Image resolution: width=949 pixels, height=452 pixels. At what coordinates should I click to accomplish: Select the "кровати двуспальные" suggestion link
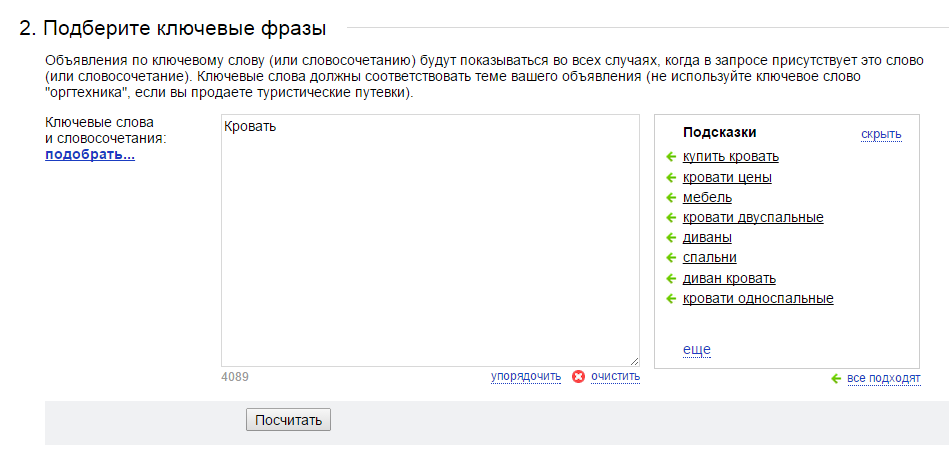[x=753, y=218]
